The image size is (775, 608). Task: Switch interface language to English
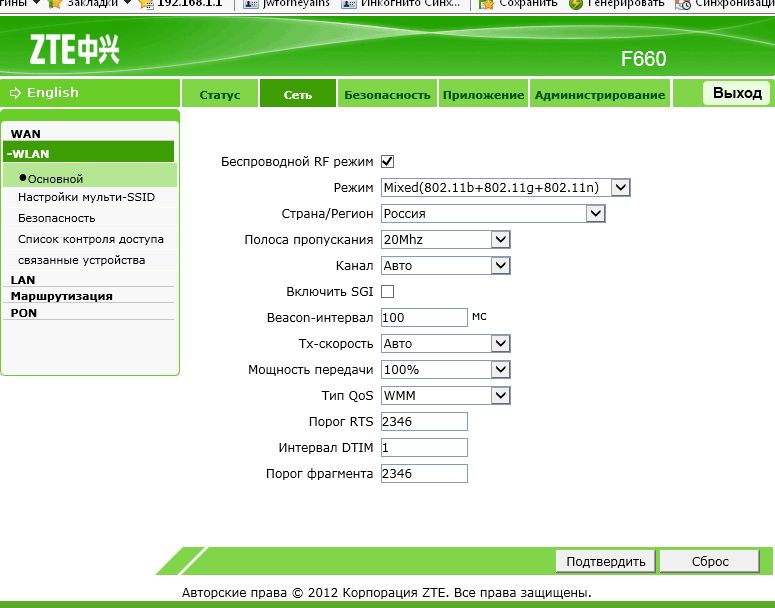(x=52, y=92)
